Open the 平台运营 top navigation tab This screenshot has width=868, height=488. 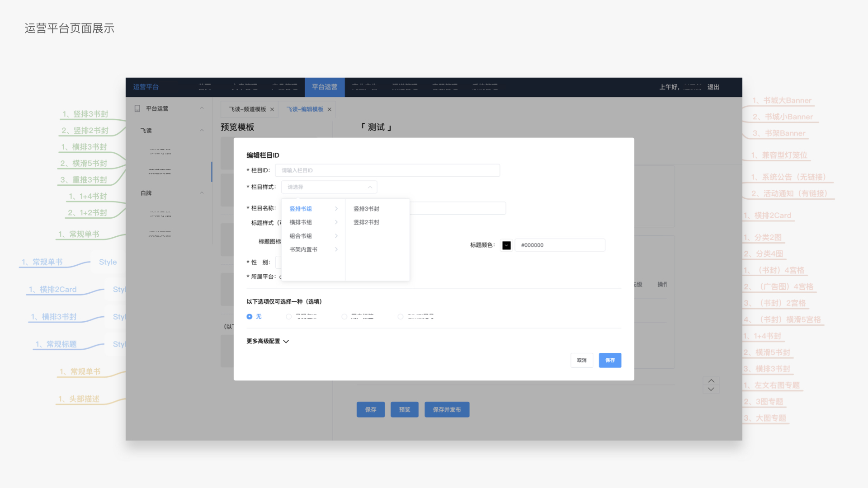pos(325,87)
